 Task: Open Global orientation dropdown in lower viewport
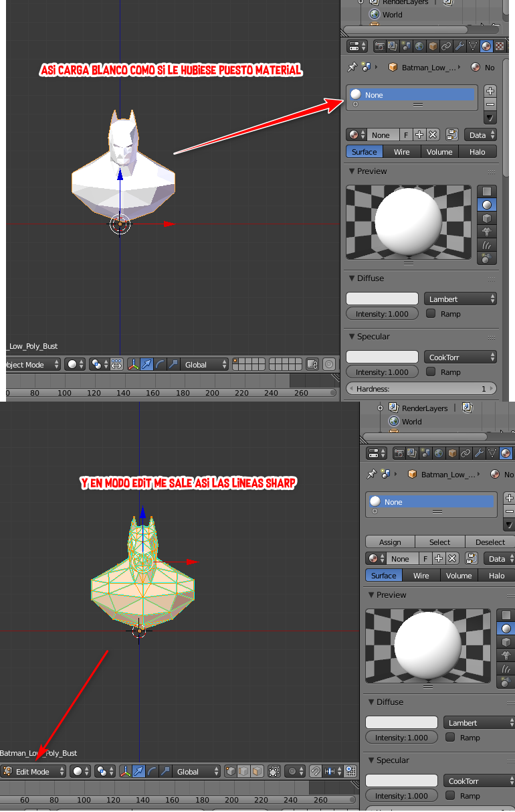tap(196, 771)
